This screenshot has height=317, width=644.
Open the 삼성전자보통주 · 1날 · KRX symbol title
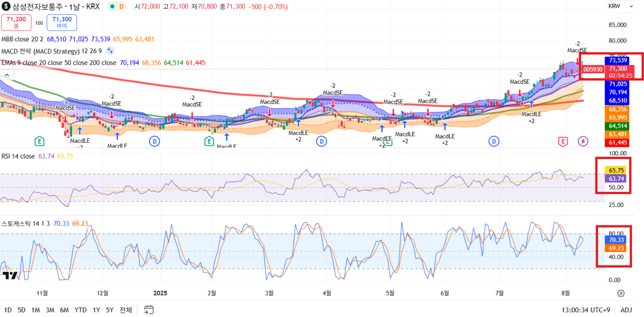56,6
